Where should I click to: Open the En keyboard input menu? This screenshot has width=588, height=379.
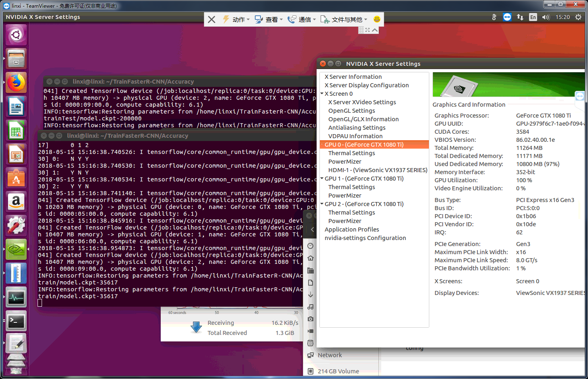533,17
